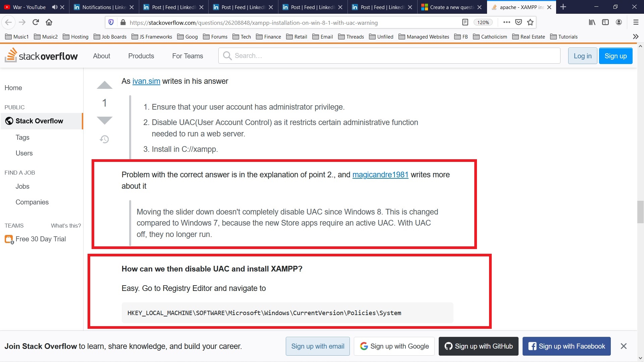Mute the War - YouTube tab audio
The image size is (644, 362).
click(54, 7)
